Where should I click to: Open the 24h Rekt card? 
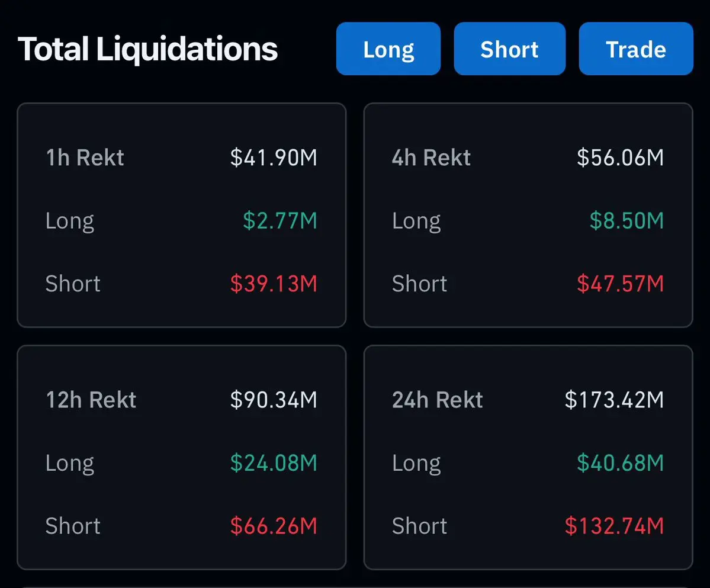tap(528, 457)
